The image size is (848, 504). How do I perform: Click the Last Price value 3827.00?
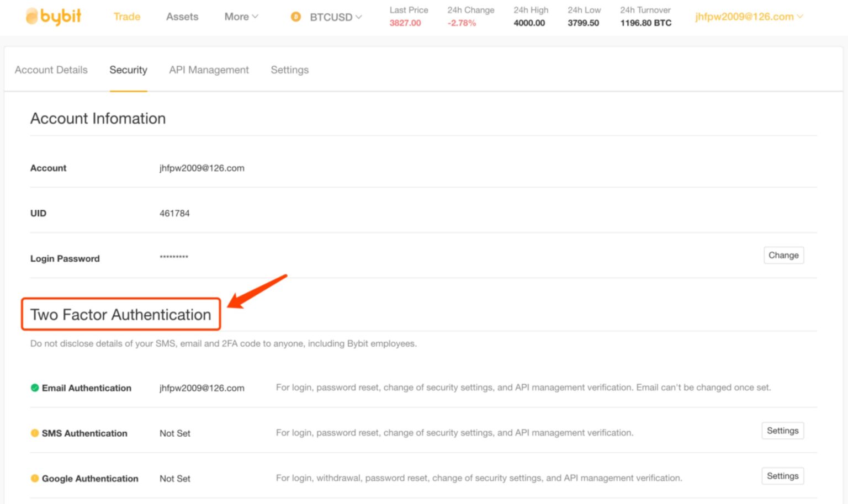[405, 23]
